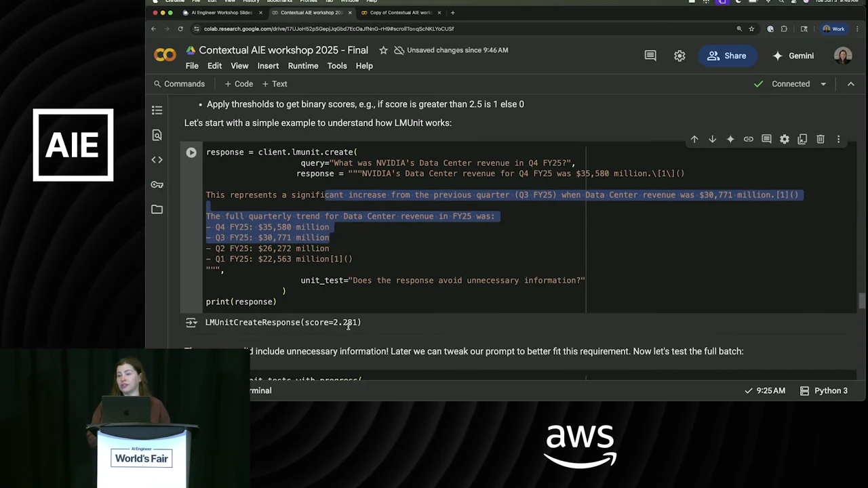Click the Let's start with a simple example text

pos(318,123)
